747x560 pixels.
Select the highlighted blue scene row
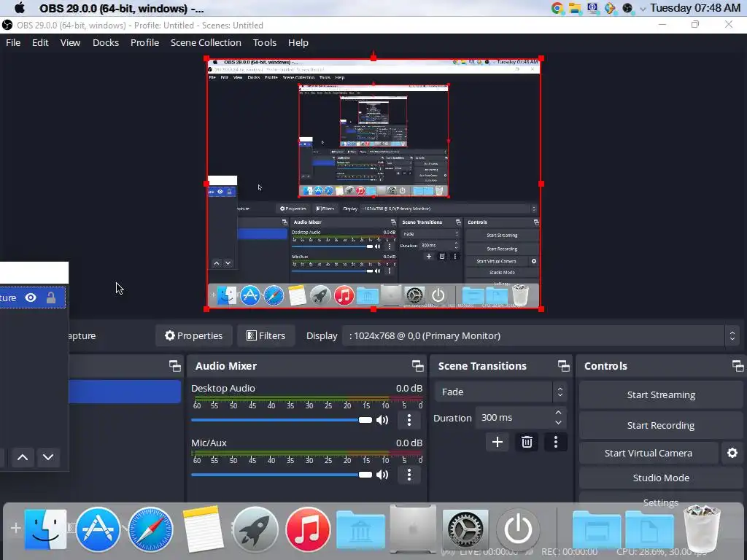point(125,392)
